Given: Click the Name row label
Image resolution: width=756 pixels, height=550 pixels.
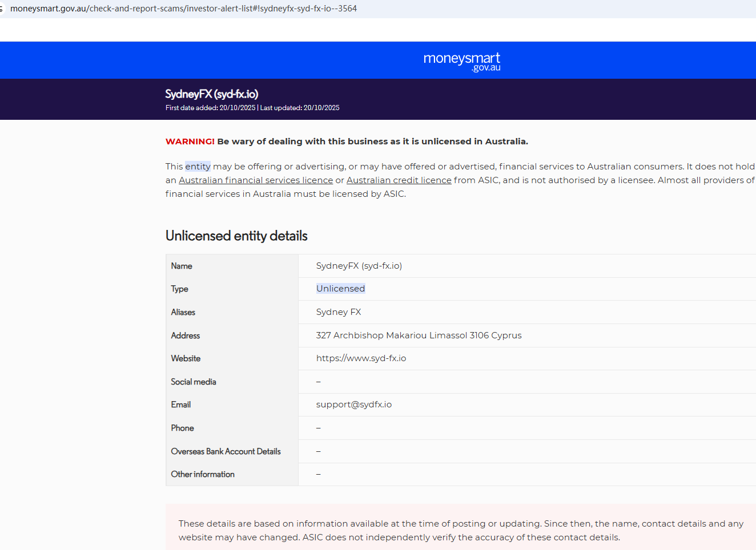Looking at the screenshot, I should (x=182, y=266).
